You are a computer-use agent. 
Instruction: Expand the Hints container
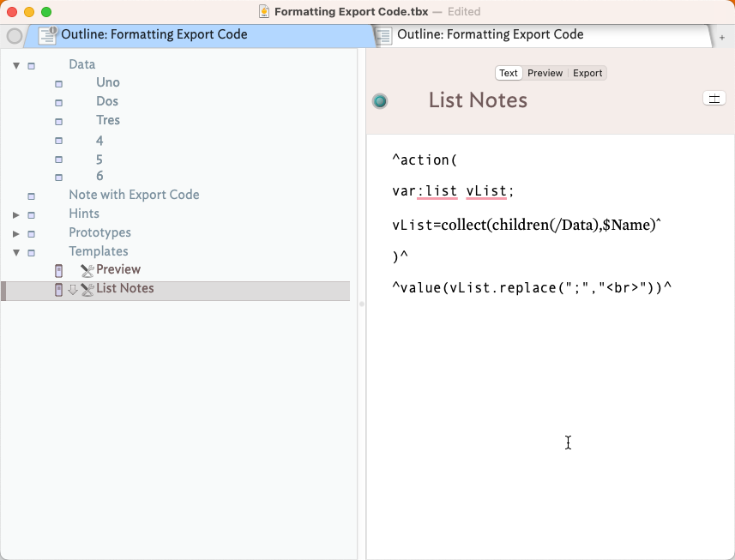tap(16, 214)
